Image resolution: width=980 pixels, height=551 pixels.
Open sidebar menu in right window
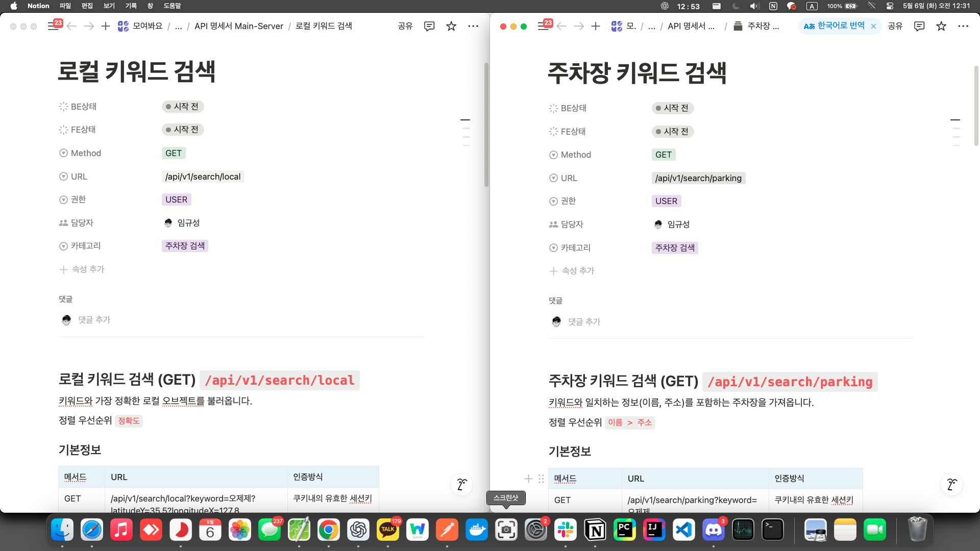pos(543,26)
